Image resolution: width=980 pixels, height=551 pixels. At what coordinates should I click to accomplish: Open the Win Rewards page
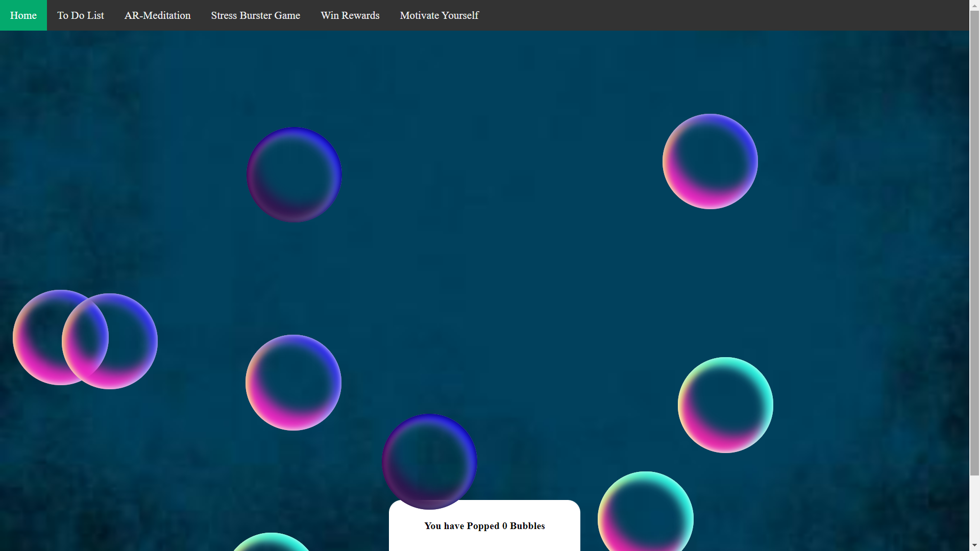tap(350, 15)
